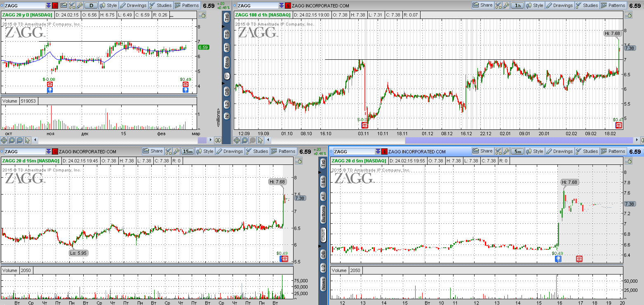Click drawing hand icon in 5m chart header
Screen dimensions: 644x305
click(628, 161)
